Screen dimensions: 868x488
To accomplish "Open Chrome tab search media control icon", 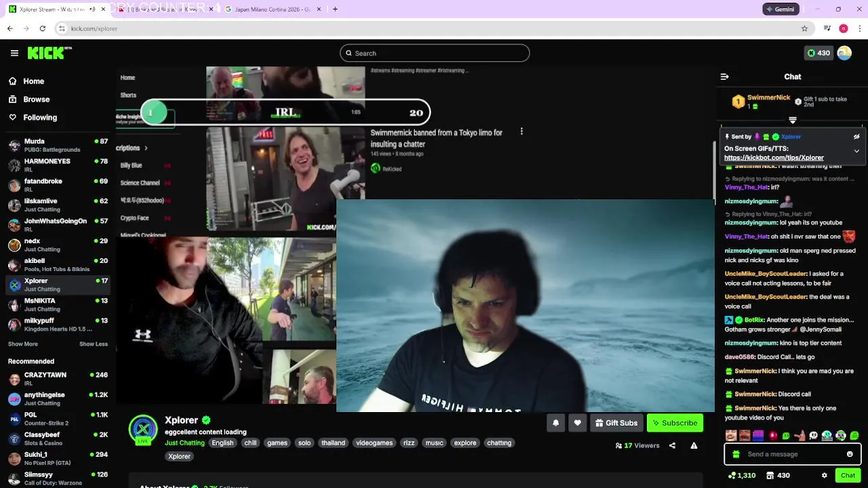I will pos(827,28).
